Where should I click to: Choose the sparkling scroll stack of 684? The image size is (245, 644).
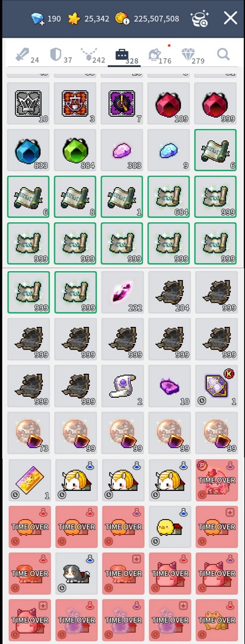[169, 197]
